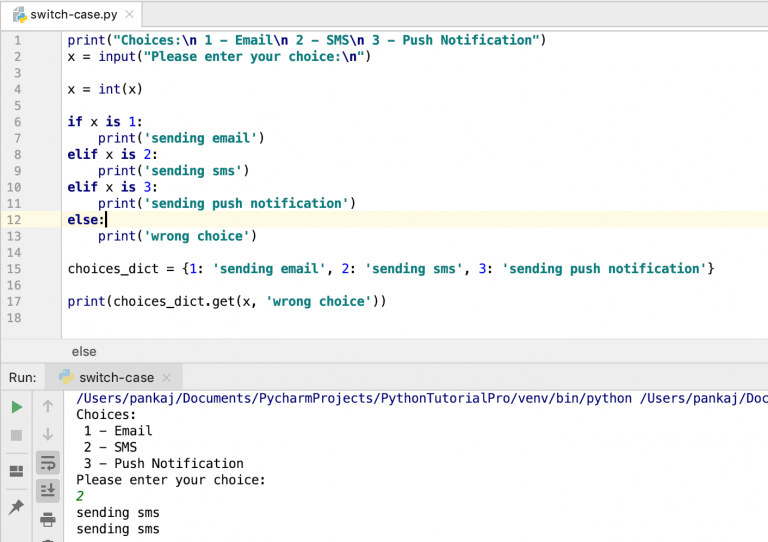Image resolution: width=768 pixels, height=542 pixels.
Task: Click the last 'sending sms' output line
Action: tap(118, 529)
